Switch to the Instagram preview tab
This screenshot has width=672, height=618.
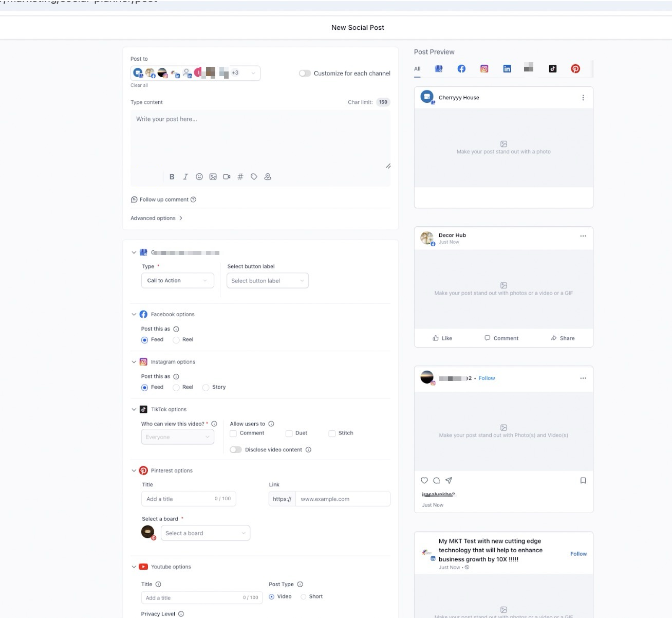pyautogui.click(x=484, y=69)
